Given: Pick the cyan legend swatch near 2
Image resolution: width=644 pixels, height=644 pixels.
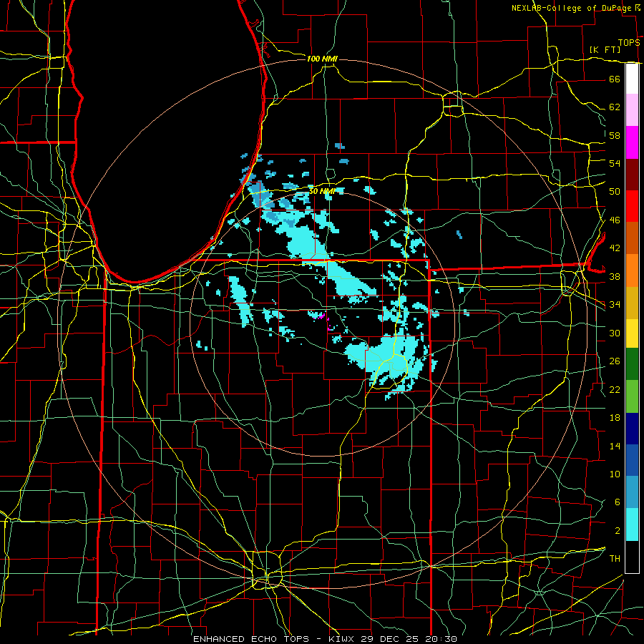Looking at the screenshot, I should tap(632, 525).
